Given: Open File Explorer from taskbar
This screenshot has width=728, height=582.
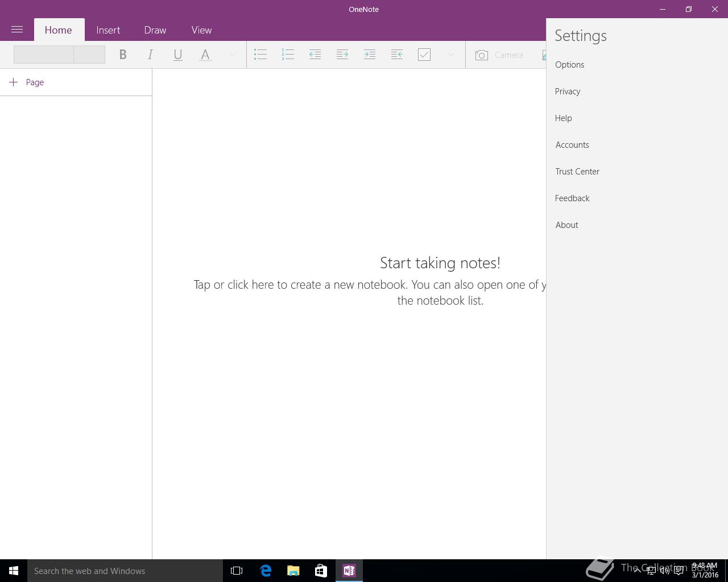Looking at the screenshot, I should (x=293, y=571).
